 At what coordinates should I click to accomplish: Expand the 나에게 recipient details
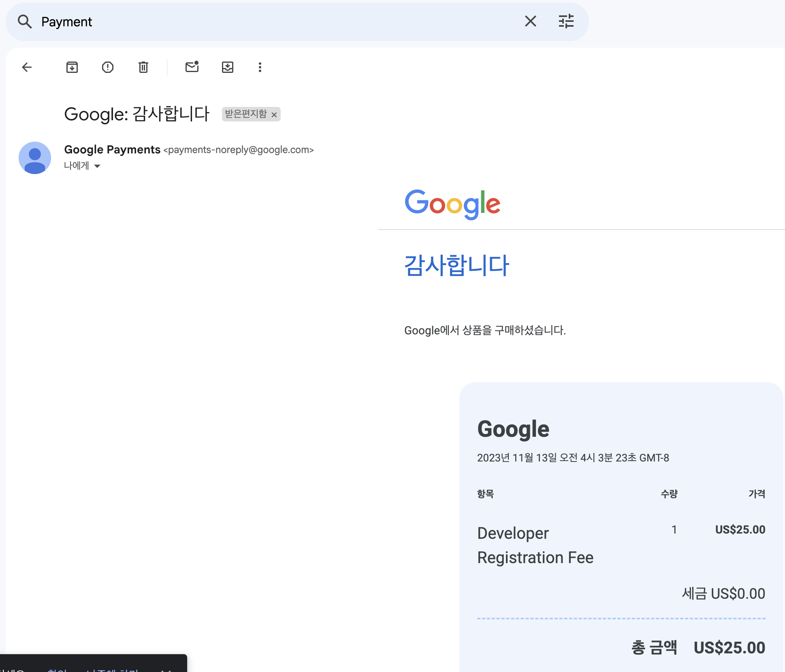tap(97, 166)
